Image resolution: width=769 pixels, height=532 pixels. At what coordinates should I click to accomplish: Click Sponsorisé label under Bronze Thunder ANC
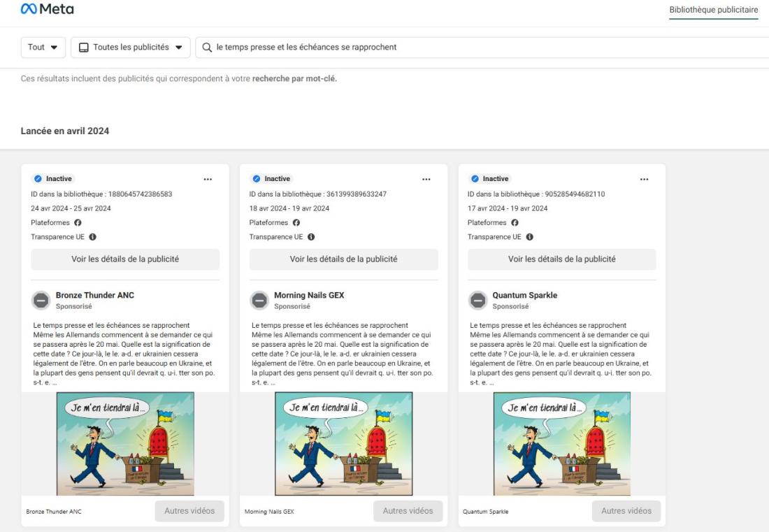point(73,306)
